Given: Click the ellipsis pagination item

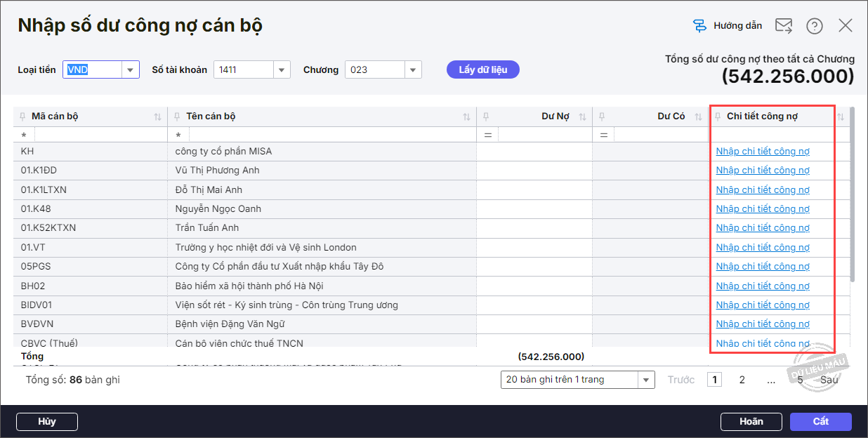Looking at the screenshot, I should [771, 380].
